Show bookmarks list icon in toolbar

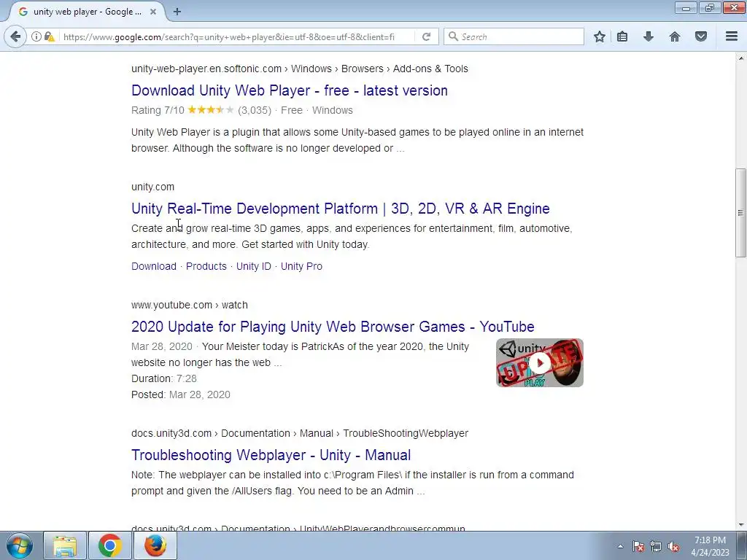pos(622,36)
